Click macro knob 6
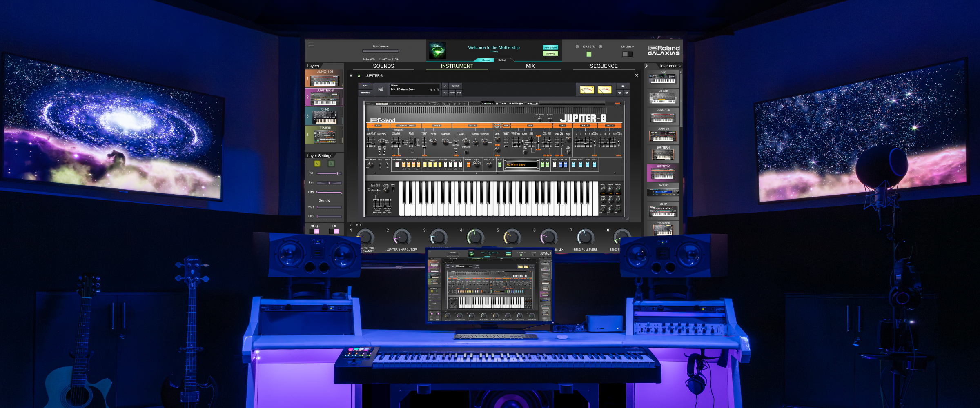The height and width of the screenshot is (408, 980). tap(549, 237)
